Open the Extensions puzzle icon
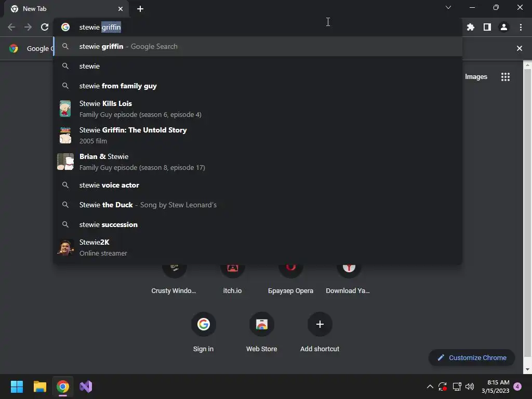The width and height of the screenshot is (532, 399). [470, 27]
